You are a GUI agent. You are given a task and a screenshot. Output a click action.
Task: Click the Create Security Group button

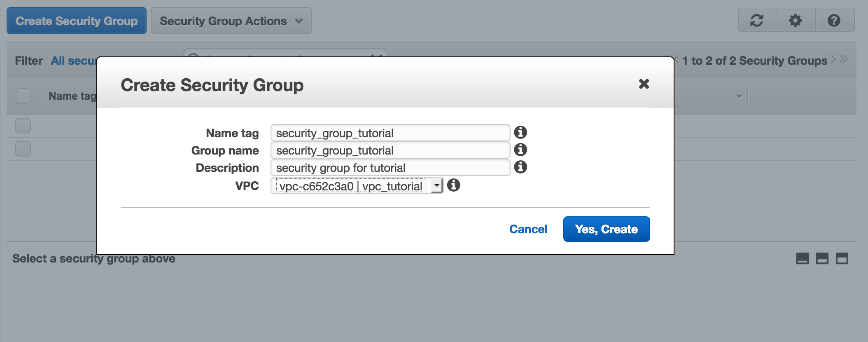point(77,21)
